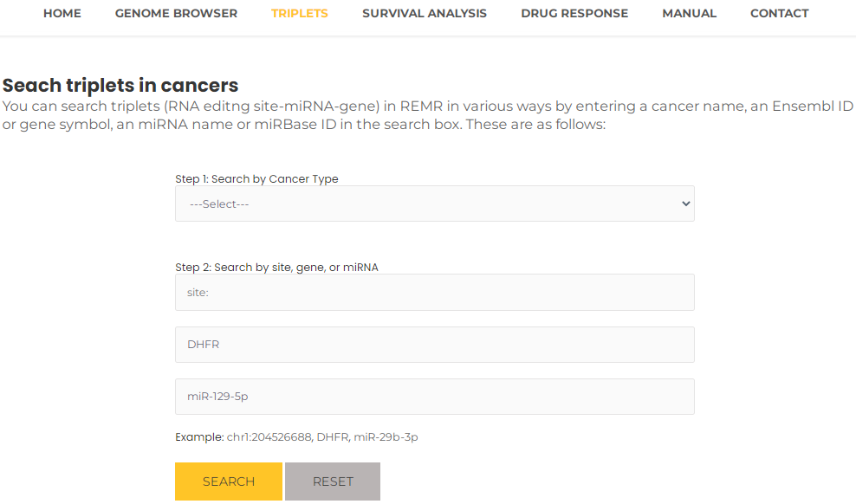856x504 pixels.
Task: Focus the site: input field
Action: pyautogui.click(x=435, y=293)
